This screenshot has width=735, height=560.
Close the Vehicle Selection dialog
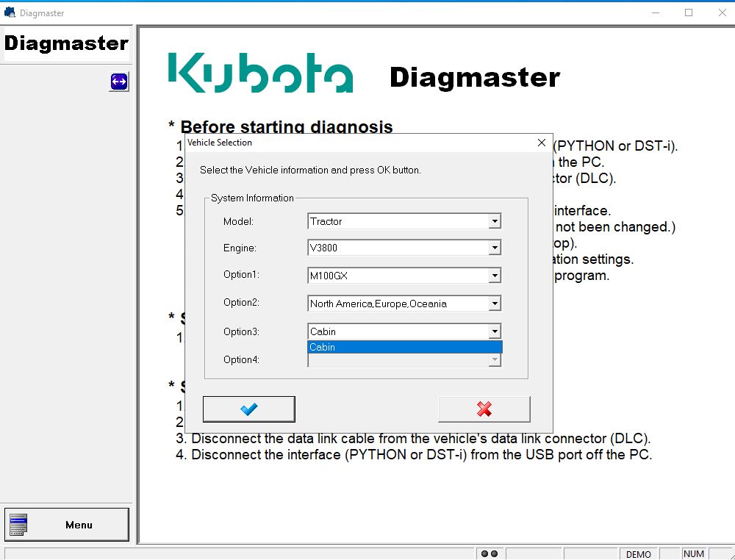[542, 143]
